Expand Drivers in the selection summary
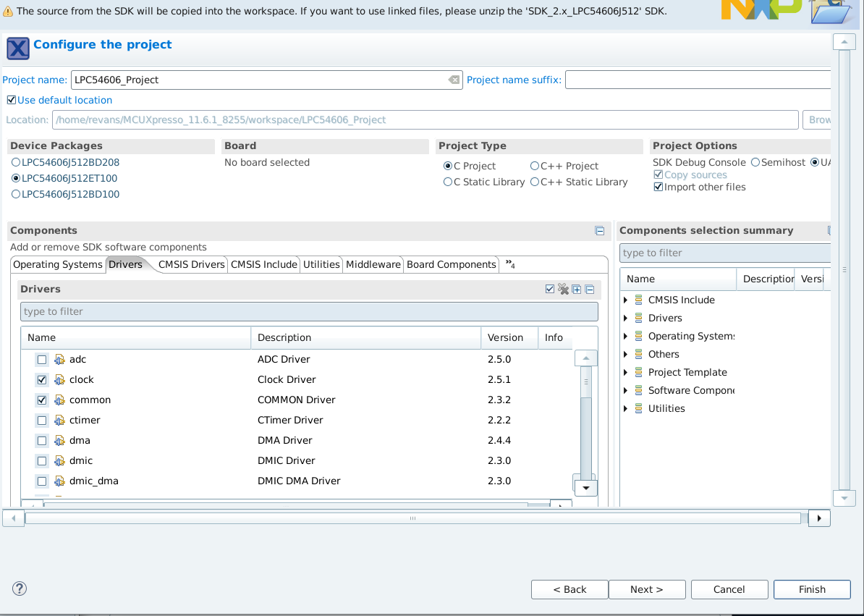 (x=625, y=318)
